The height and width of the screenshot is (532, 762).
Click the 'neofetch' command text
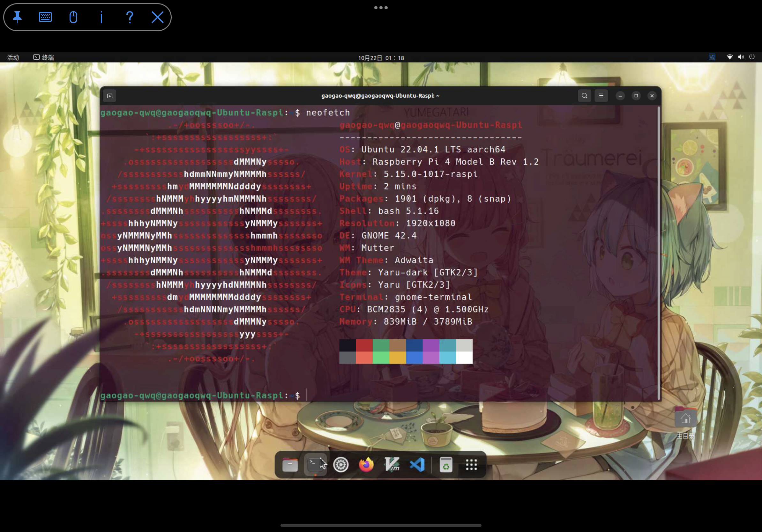coord(328,113)
